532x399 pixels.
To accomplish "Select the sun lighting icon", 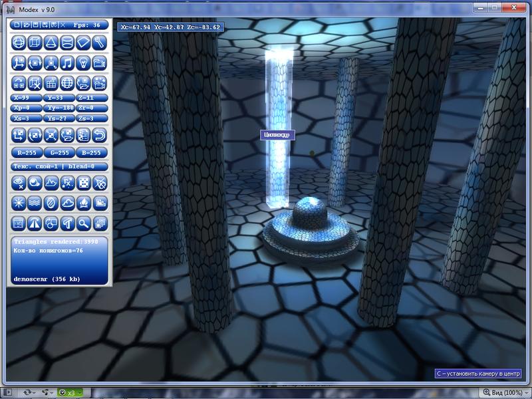I will point(19,202).
